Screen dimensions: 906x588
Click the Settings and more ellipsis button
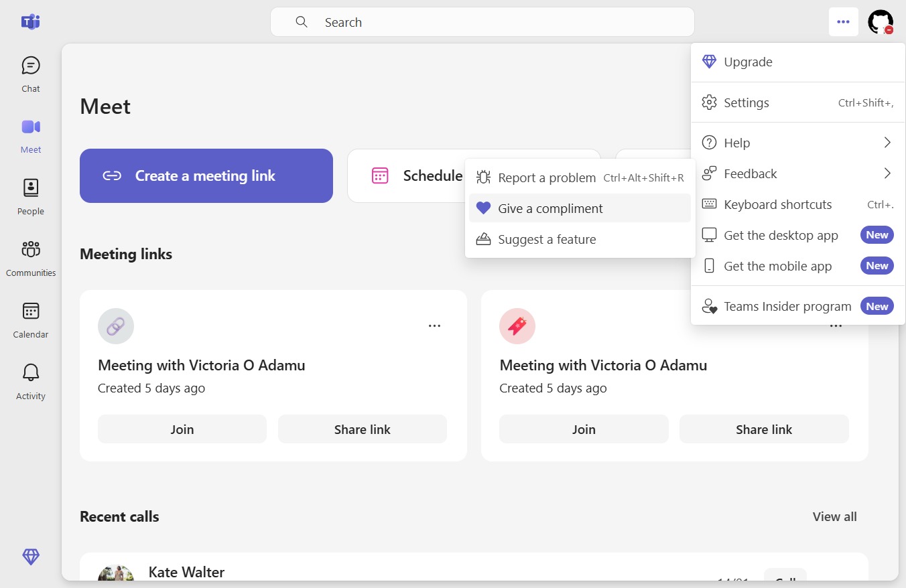(x=843, y=22)
